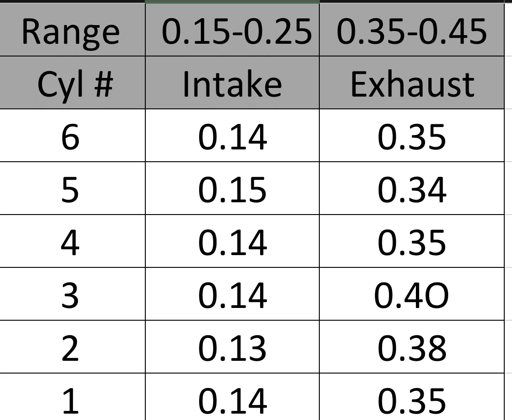Viewport: 512px width, 420px height.
Task: Click the Intake column header cell
Action: coord(232,82)
